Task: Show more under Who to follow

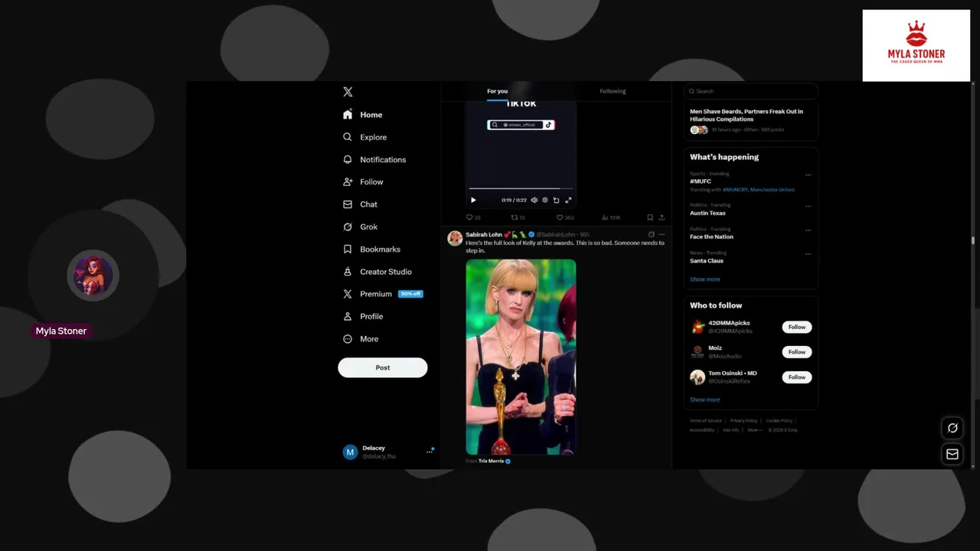Action: click(704, 399)
